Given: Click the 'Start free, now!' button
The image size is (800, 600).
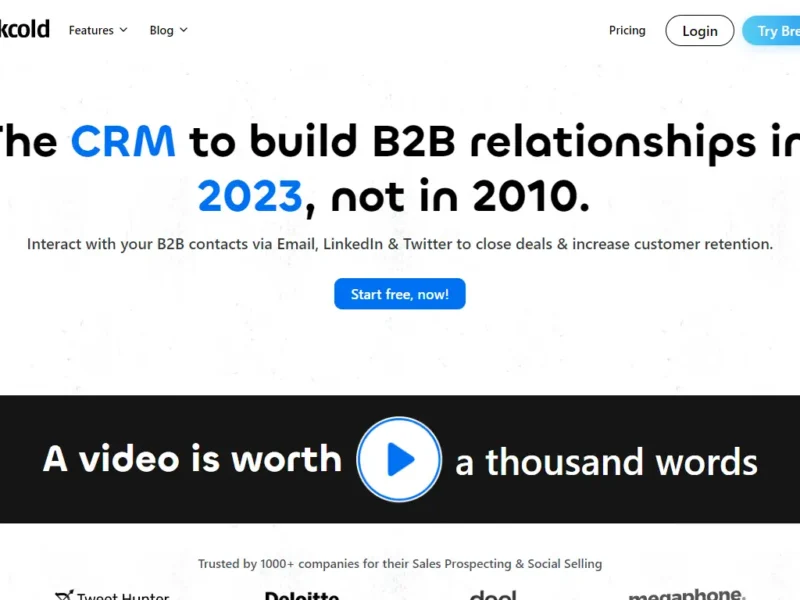Looking at the screenshot, I should click(x=399, y=294).
